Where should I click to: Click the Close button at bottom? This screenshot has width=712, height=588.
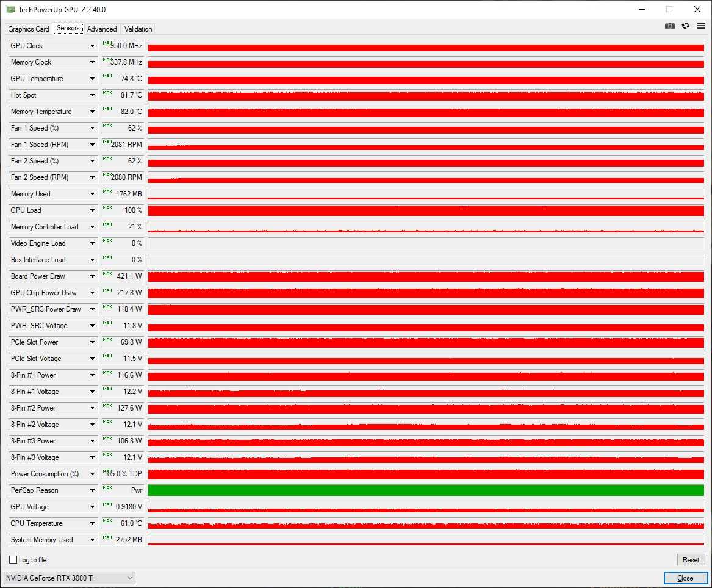click(x=685, y=578)
